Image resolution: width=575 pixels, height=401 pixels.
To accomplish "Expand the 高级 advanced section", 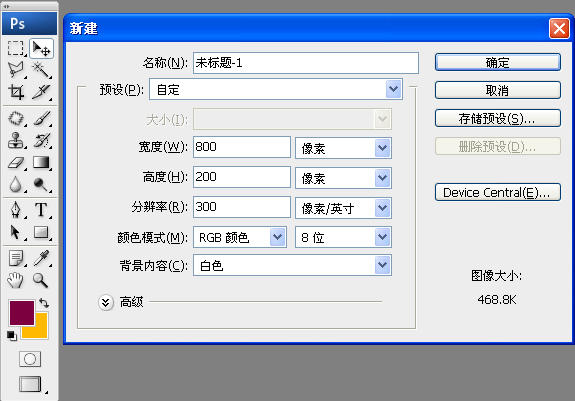I will coord(106,302).
